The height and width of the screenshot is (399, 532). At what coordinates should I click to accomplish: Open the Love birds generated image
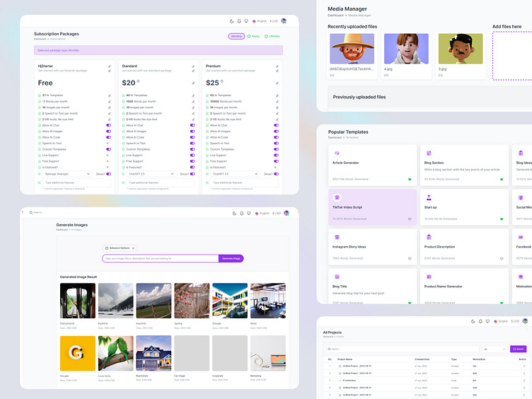116,353
